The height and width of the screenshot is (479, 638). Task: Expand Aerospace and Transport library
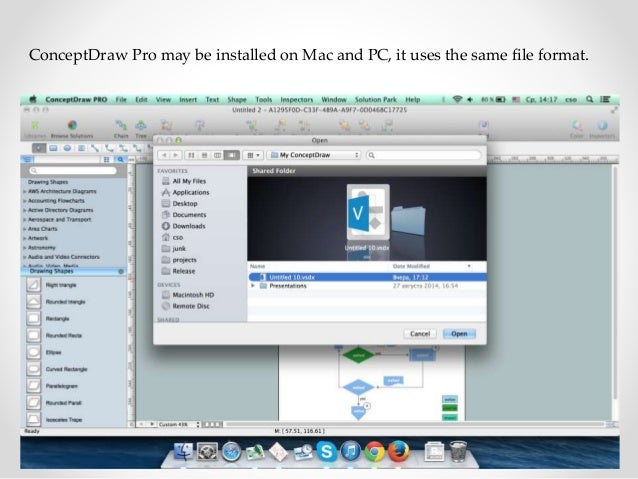coord(24,219)
